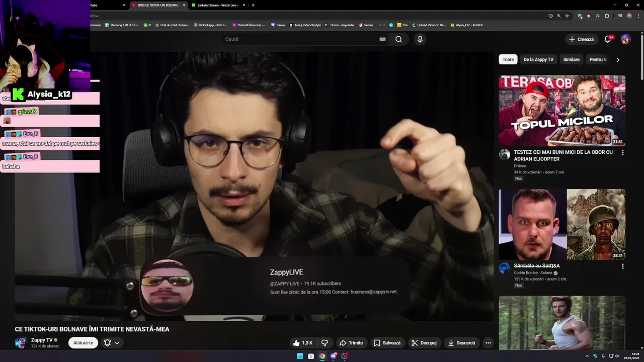Click the ZappyLIVE sunglasses avatar
Screen dimensions: 644x362
click(167, 286)
